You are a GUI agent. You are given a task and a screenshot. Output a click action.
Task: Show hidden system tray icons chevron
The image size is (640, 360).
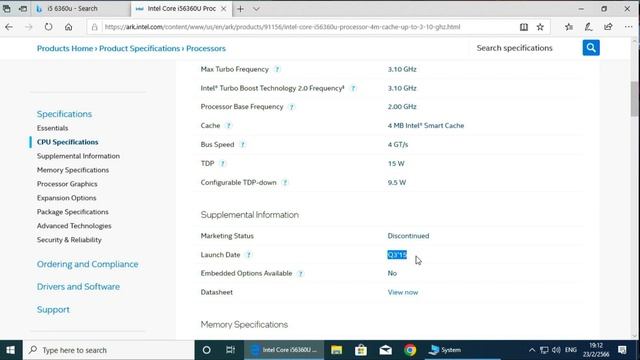coord(531,350)
